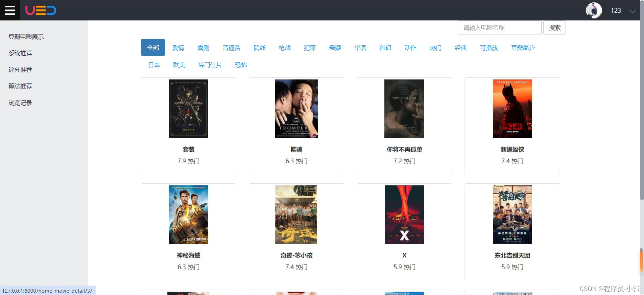Click the 神秘海域 movie title
Screen dimensions: 644x295
click(189, 255)
